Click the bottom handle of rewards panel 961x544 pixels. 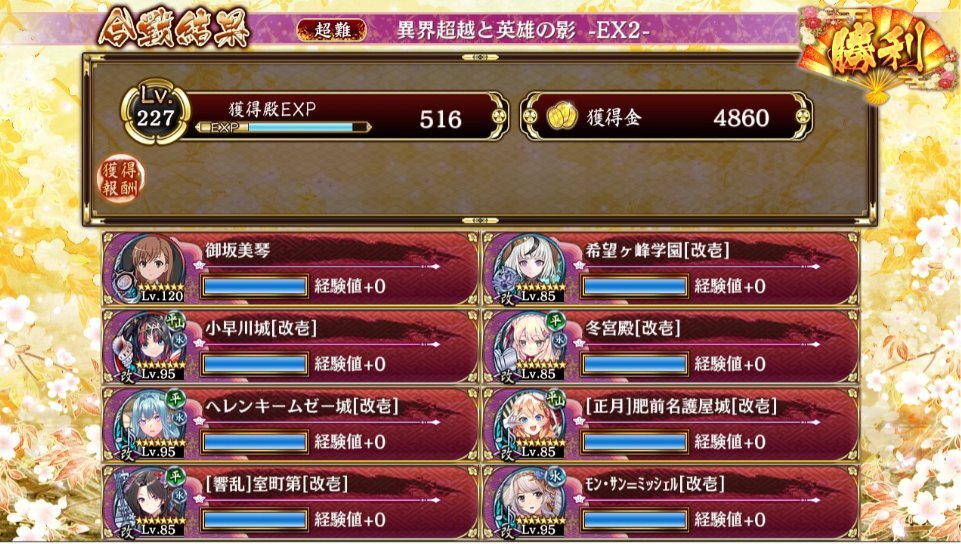click(x=480, y=220)
